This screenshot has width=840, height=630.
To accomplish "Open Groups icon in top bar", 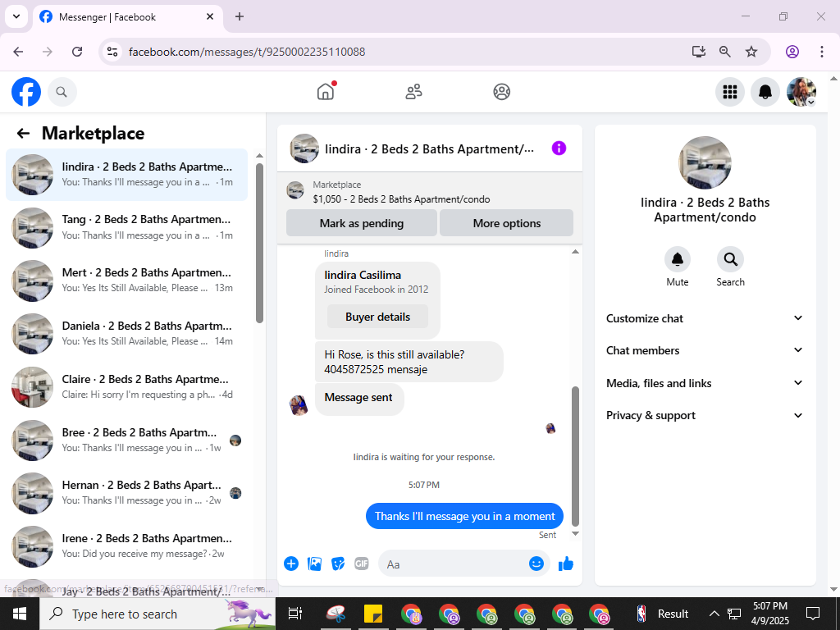I will [x=501, y=92].
